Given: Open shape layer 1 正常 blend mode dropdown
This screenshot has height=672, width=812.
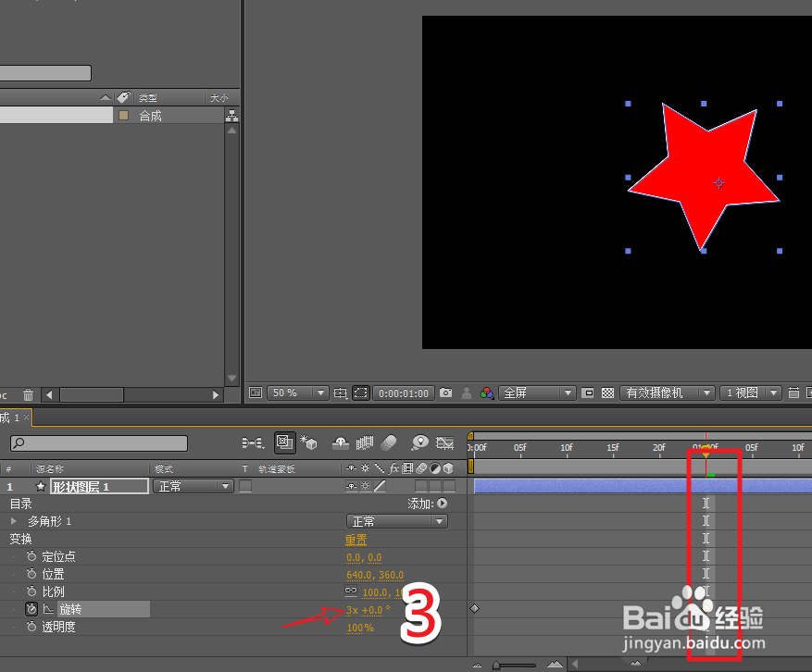Looking at the screenshot, I should click(x=194, y=486).
